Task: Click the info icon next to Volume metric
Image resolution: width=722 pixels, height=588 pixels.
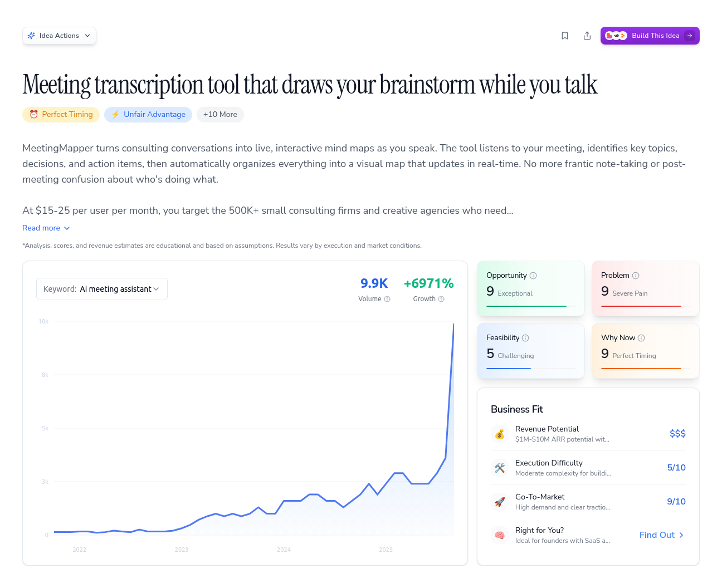Action: (386, 299)
